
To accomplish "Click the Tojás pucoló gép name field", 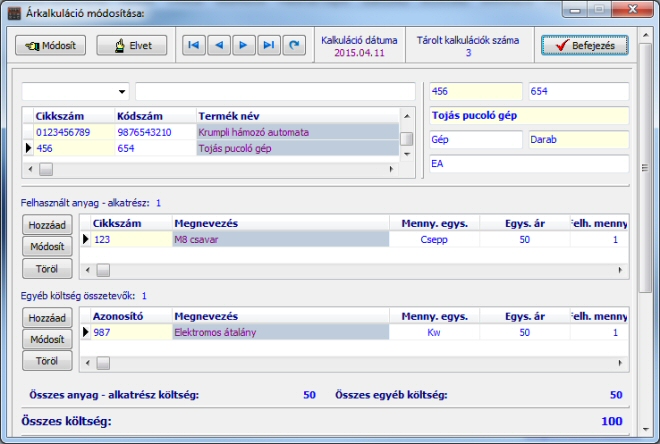I will [x=529, y=115].
